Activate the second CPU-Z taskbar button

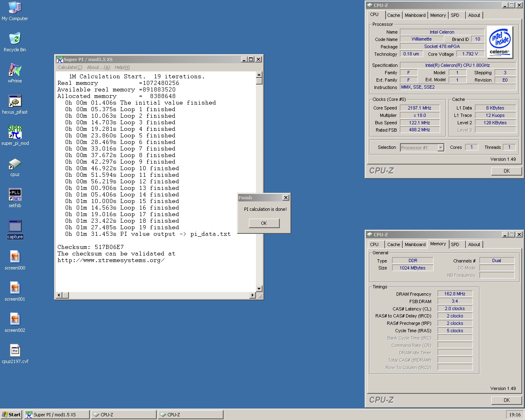click(x=190, y=415)
